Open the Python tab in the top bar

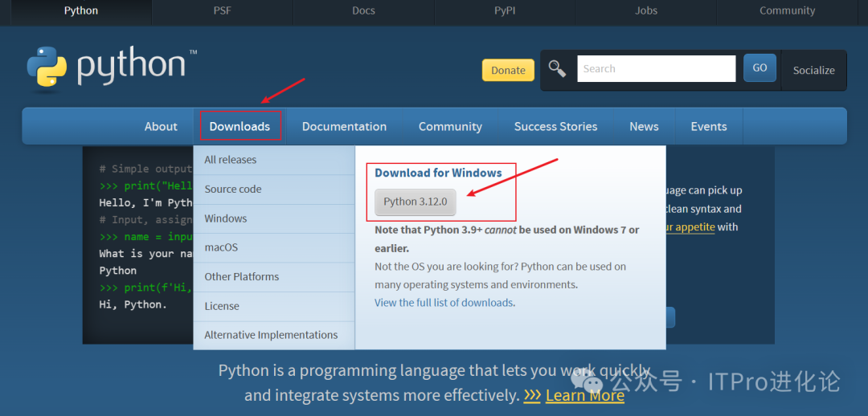(81, 10)
